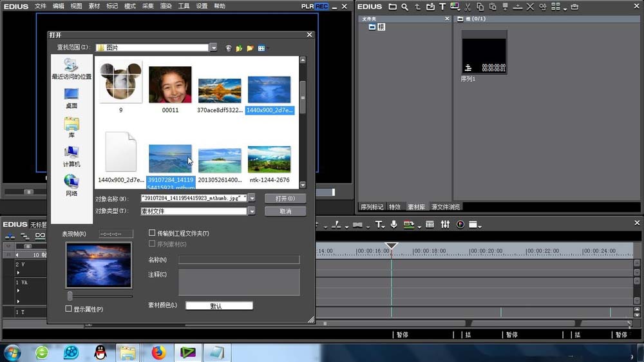Open the 编辑 menu
Screen dimensions: 644x362
[59, 6]
